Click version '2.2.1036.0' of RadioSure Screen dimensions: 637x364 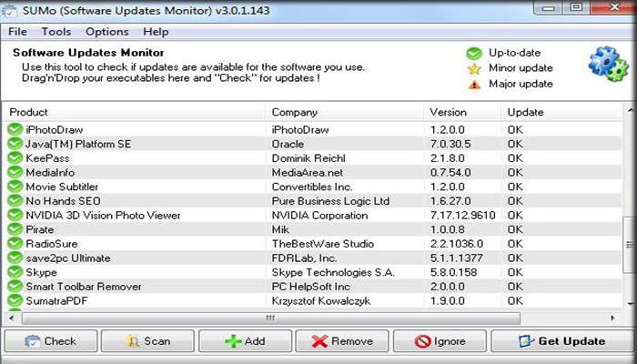coord(457,244)
